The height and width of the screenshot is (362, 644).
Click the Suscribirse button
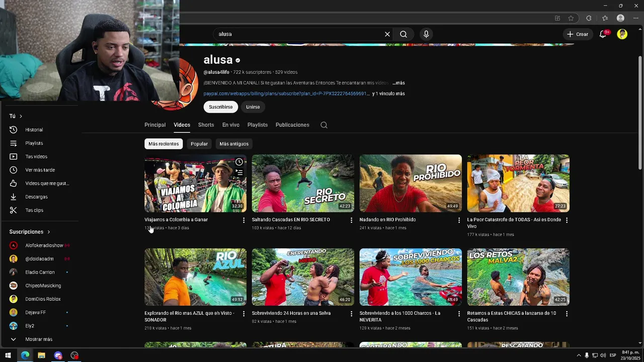(x=221, y=107)
